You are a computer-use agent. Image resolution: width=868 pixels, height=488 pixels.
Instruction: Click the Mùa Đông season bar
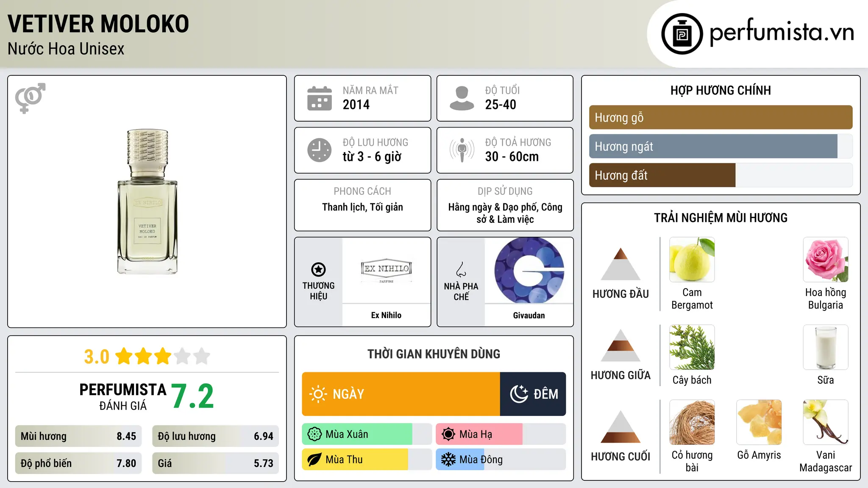pyautogui.click(x=501, y=460)
